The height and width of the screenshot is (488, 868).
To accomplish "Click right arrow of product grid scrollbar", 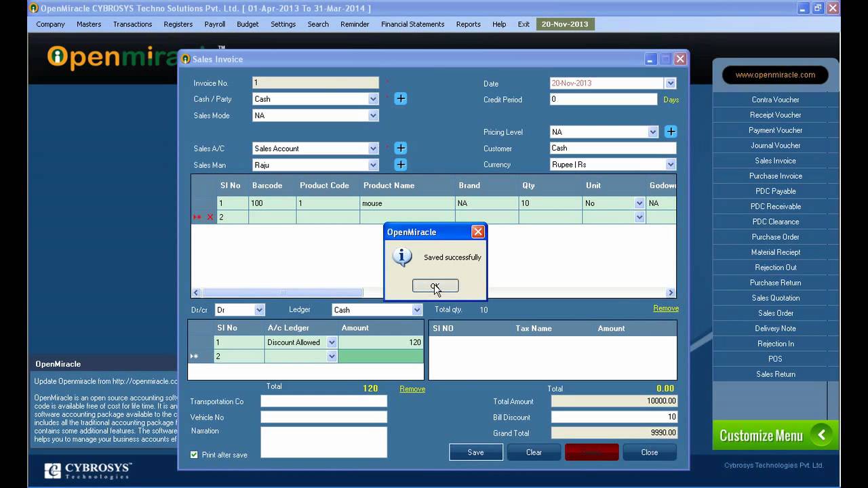I will click(671, 293).
